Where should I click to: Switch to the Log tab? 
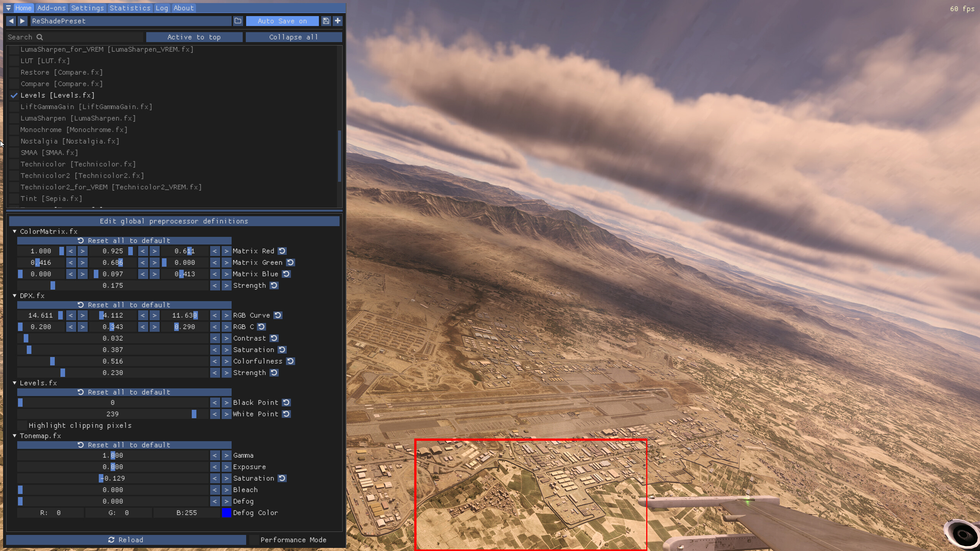pos(162,8)
